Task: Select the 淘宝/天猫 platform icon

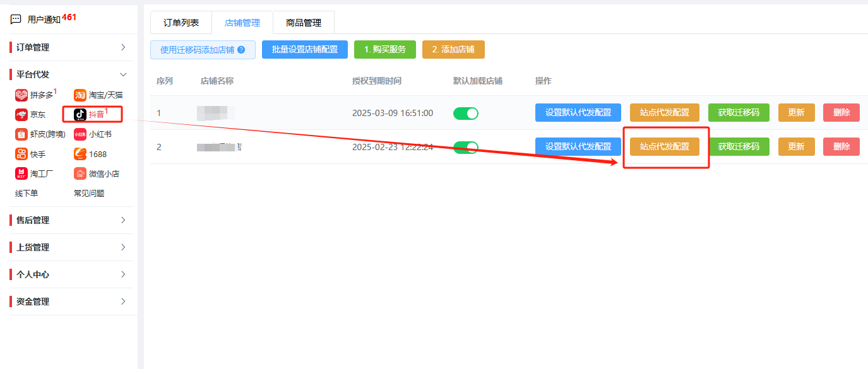Action: [x=80, y=95]
